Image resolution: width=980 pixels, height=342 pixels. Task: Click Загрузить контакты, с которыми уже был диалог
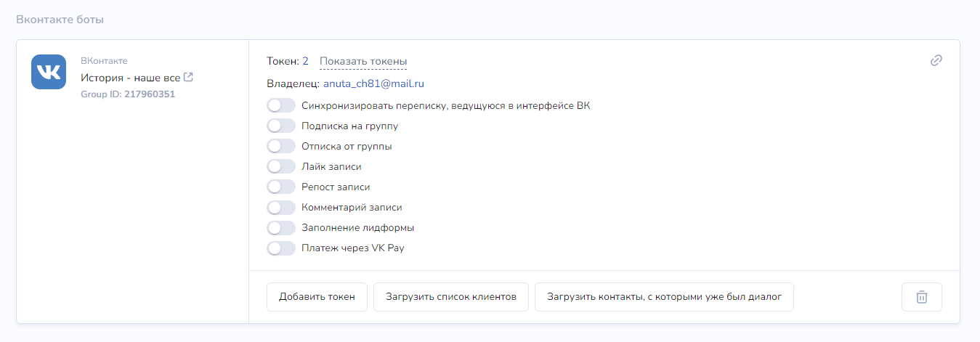[x=664, y=297]
